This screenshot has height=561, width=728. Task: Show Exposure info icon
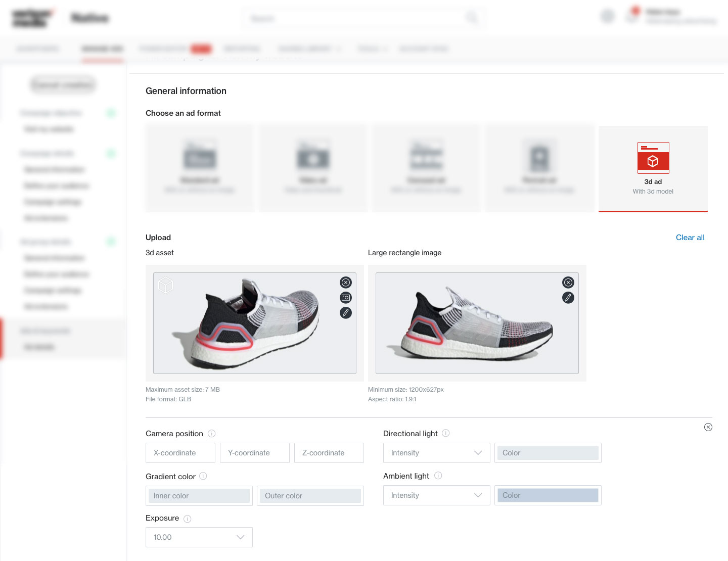coord(188,519)
